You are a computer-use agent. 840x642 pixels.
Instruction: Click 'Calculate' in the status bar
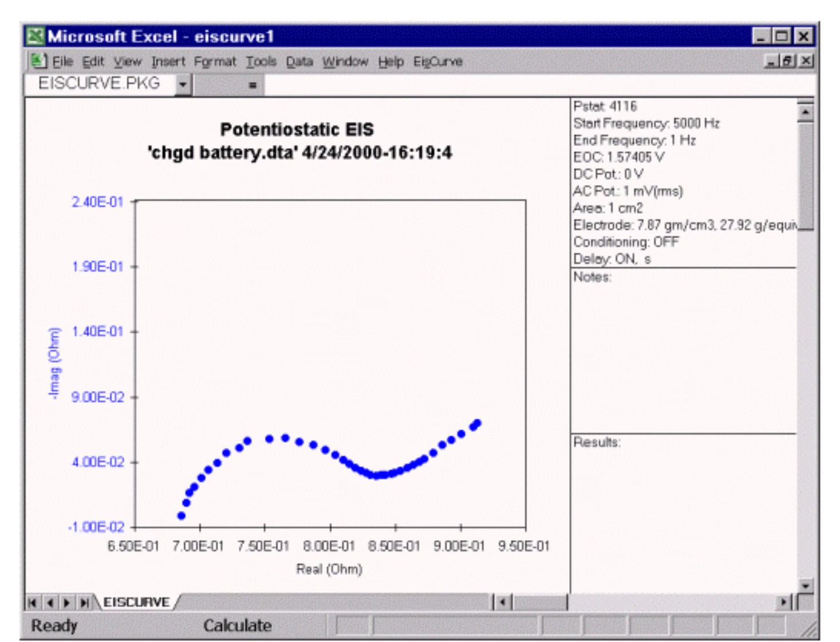(238, 625)
